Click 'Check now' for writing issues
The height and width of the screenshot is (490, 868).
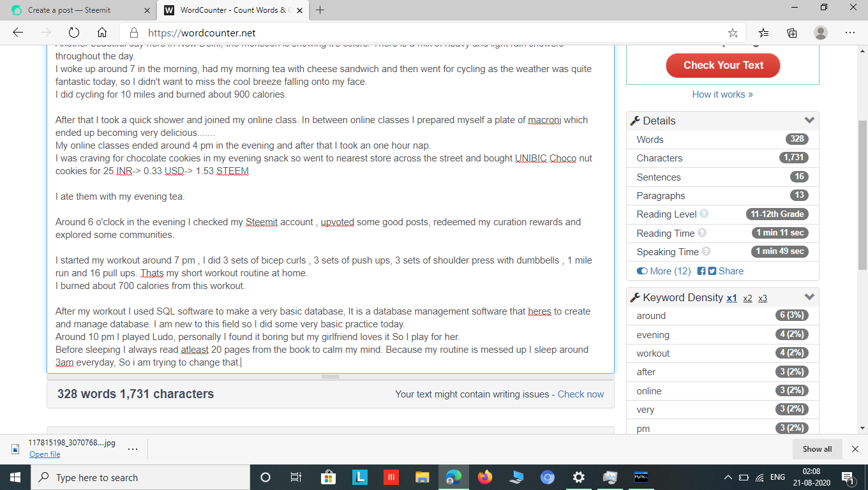click(x=580, y=394)
